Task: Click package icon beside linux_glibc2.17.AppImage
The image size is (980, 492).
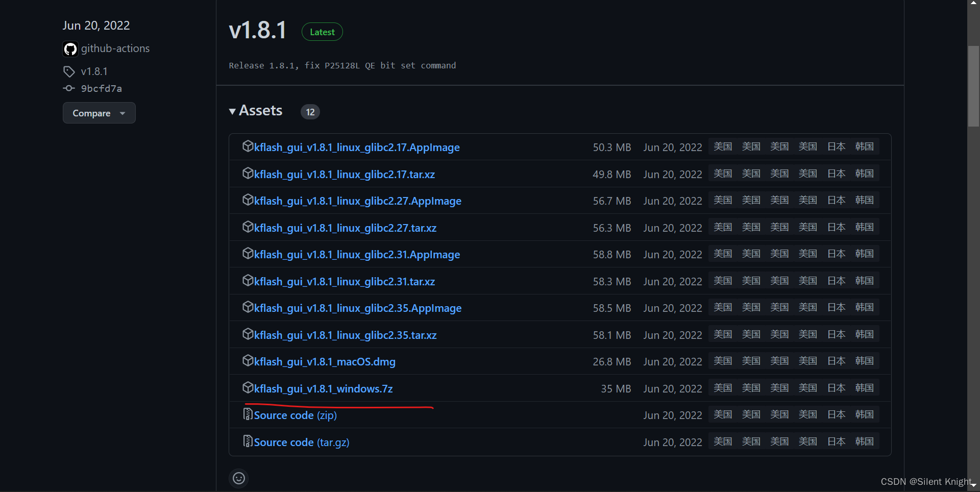Action: tap(248, 146)
